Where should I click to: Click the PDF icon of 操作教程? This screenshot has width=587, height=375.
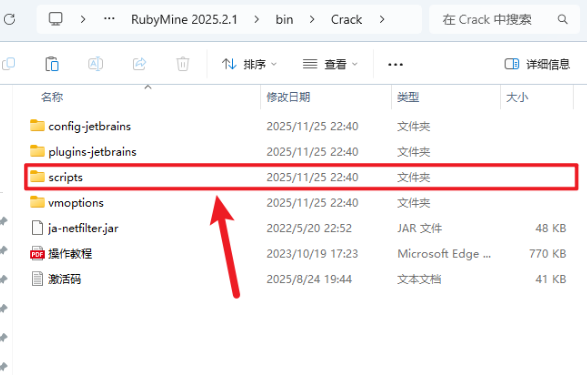click(x=37, y=253)
